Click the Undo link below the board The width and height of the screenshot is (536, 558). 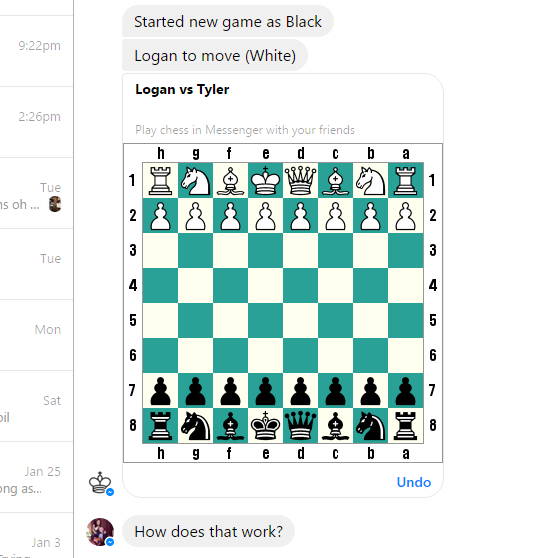coord(414,482)
